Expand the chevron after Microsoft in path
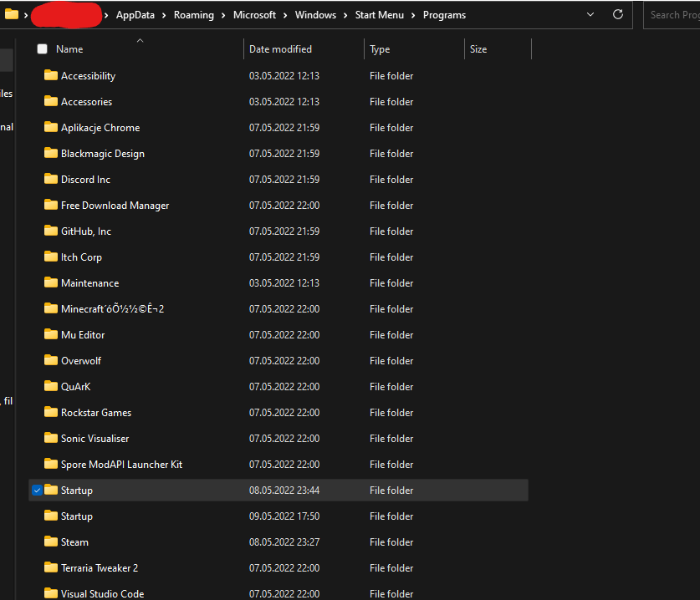The height and width of the screenshot is (600, 700). tap(285, 15)
